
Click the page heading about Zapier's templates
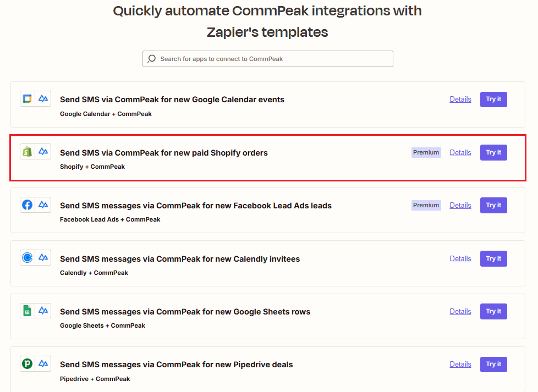click(x=267, y=21)
